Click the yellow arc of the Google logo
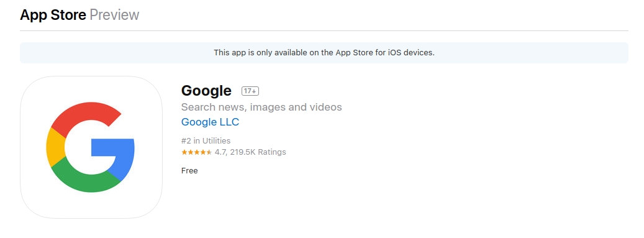 click(55, 147)
